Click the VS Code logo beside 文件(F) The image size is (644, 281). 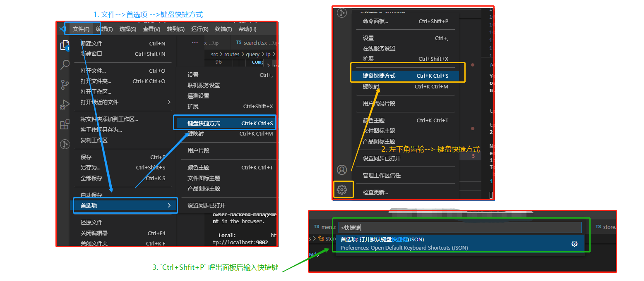point(62,29)
